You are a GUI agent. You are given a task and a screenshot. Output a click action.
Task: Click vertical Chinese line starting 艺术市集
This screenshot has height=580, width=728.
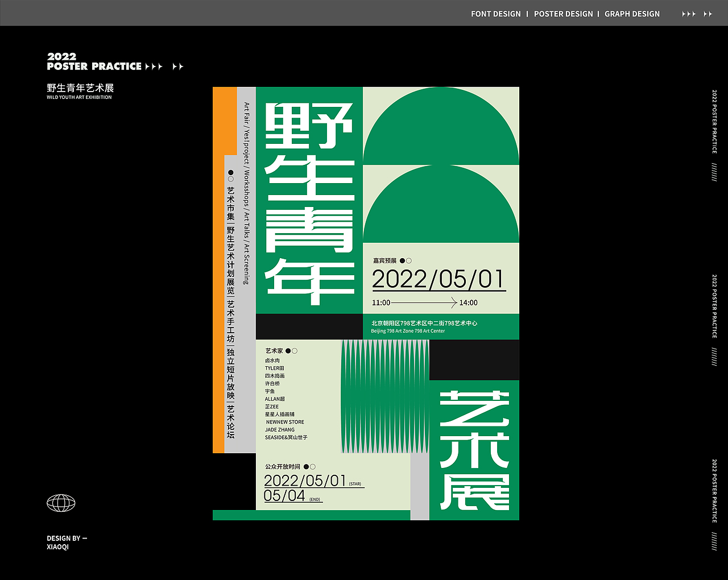[230, 313]
